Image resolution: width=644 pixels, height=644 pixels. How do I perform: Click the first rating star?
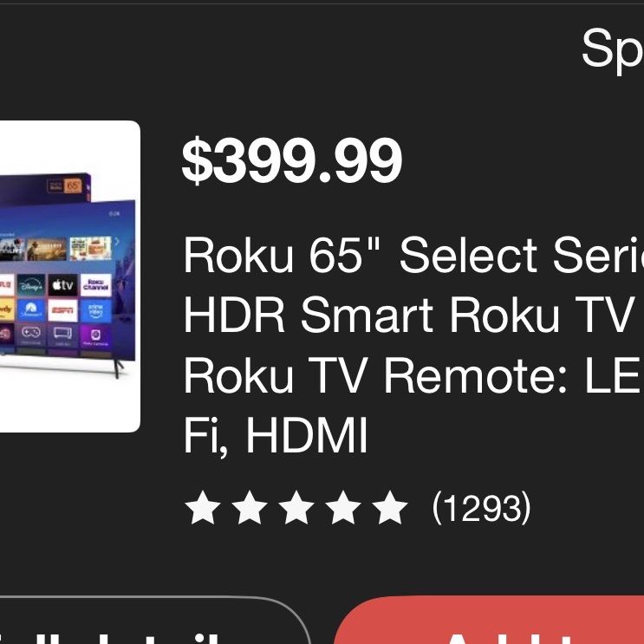pyautogui.click(x=203, y=508)
